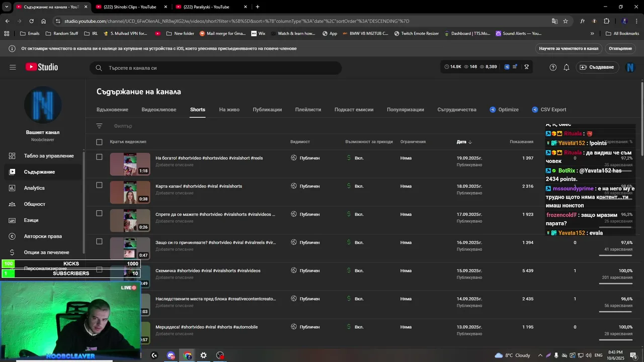
Task: Open the YouTube Studio hamburger menu
Action: pos(13,67)
